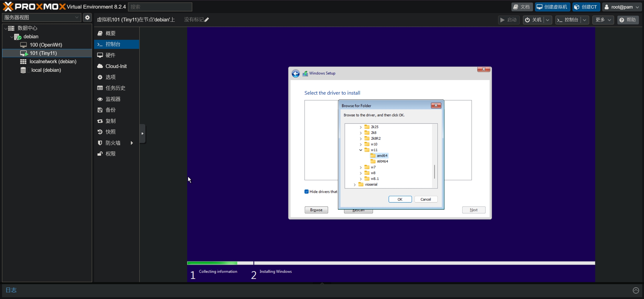Click 创建虚拟机 create VM button
644x299 pixels.
pos(552,7)
